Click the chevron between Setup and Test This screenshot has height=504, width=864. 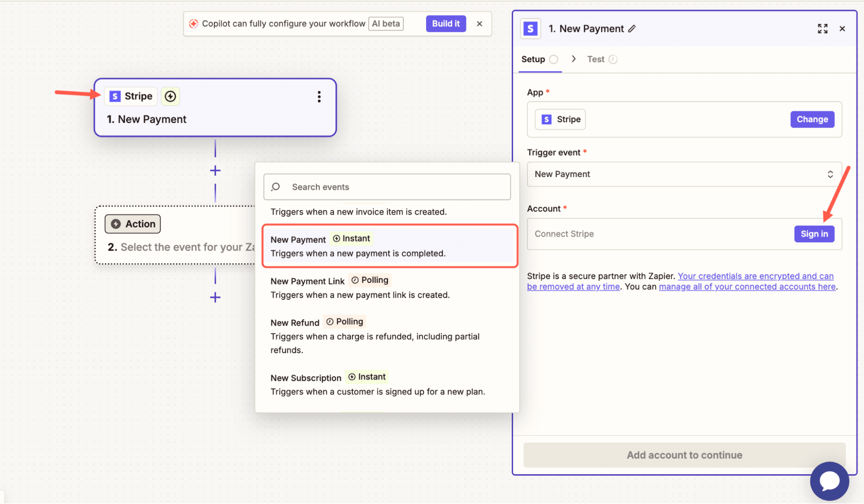(x=574, y=59)
